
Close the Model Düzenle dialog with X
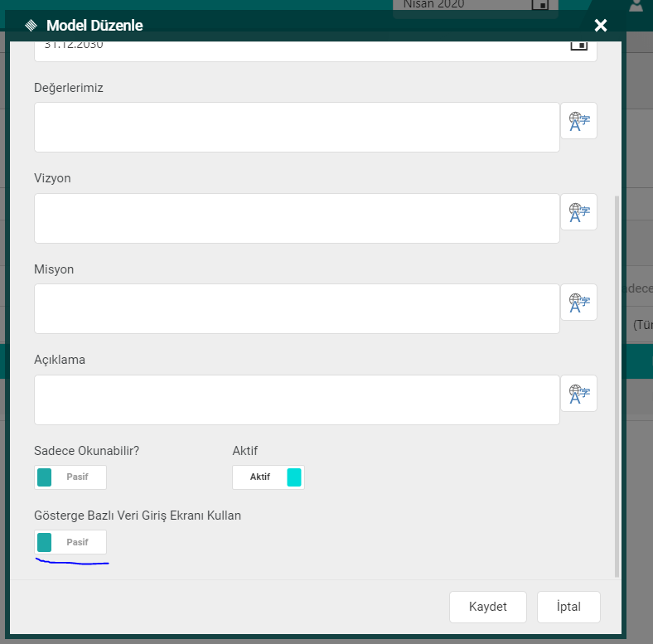[601, 26]
